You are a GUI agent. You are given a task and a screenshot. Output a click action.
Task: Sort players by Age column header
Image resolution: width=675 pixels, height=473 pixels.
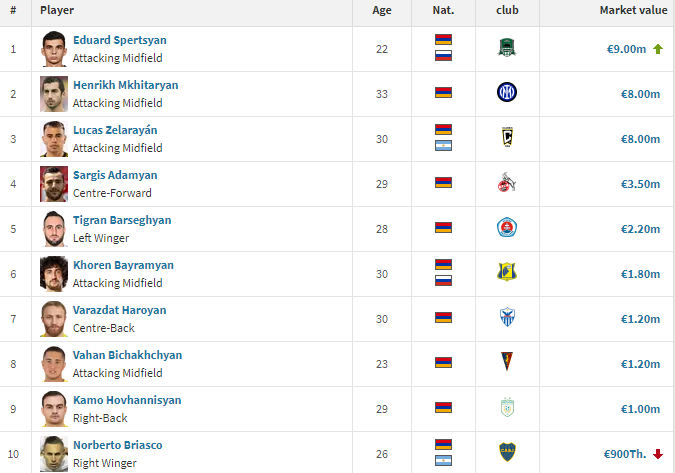(x=382, y=10)
